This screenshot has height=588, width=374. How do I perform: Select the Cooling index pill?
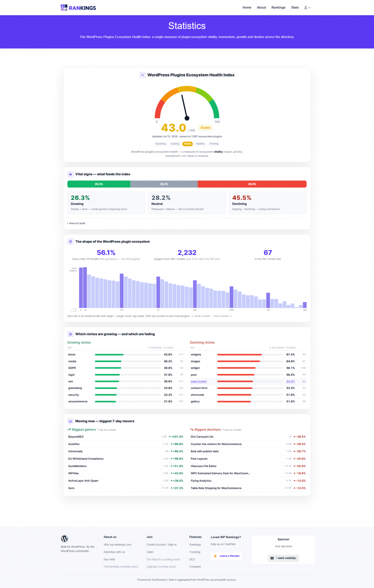click(x=175, y=144)
